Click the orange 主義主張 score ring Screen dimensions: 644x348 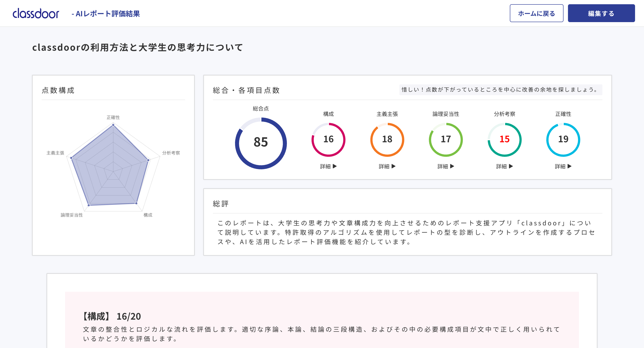point(387,139)
